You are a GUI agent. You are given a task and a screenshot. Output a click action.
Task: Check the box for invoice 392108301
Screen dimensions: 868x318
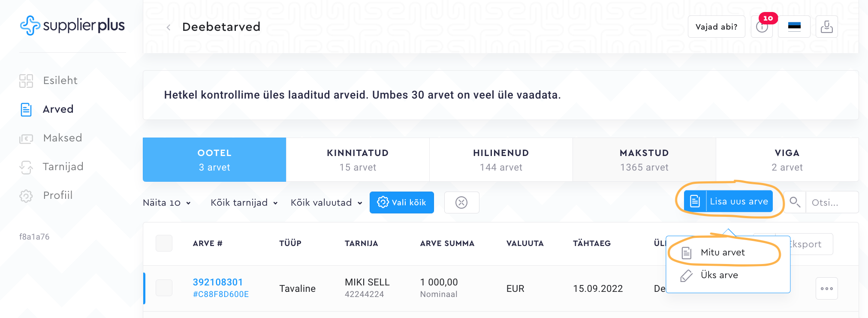point(164,288)
